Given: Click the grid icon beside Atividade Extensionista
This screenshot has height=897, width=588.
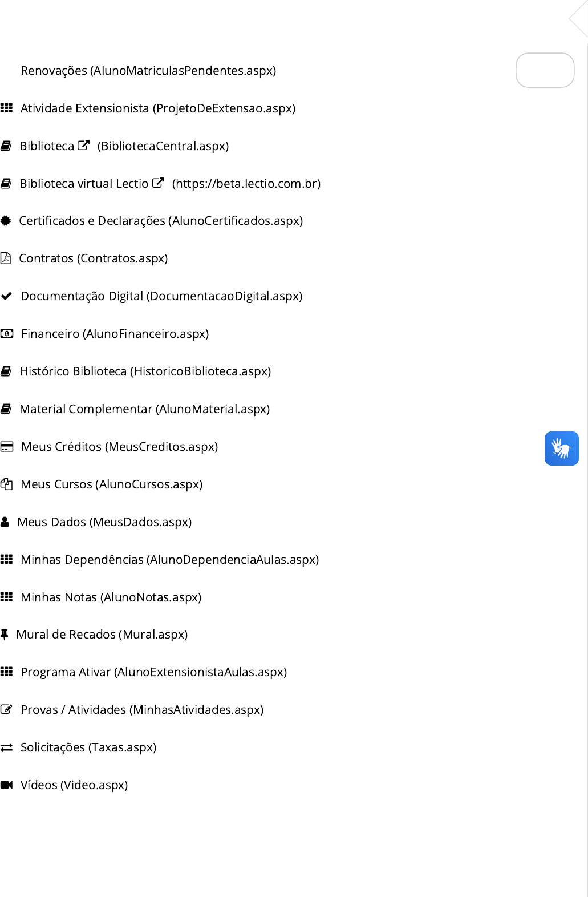Looking at the screenshot, I should coord(6,108).
